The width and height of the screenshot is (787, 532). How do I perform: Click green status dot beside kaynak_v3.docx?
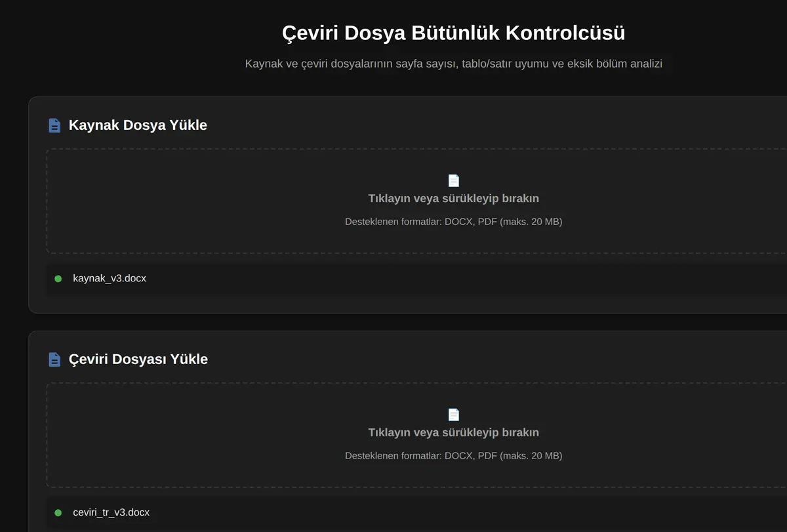tap(58, 279)
